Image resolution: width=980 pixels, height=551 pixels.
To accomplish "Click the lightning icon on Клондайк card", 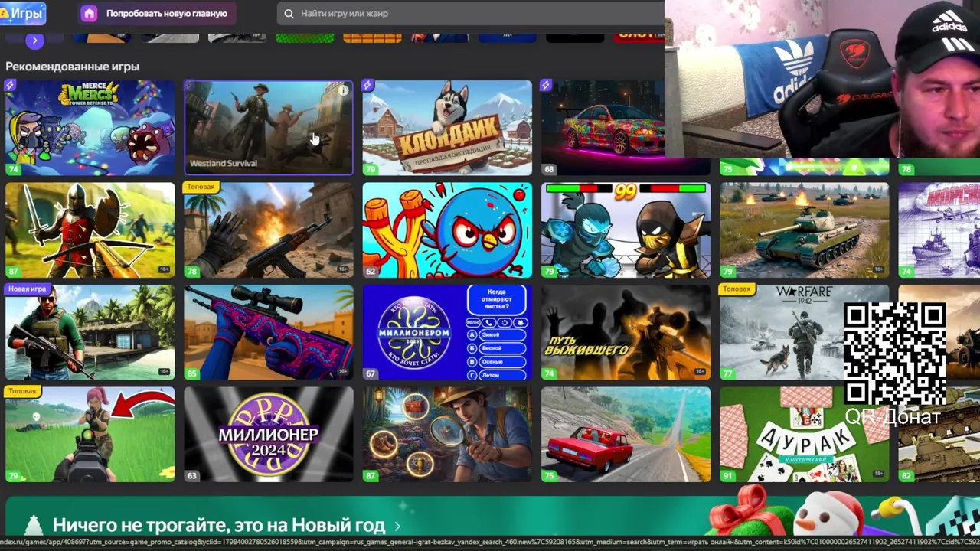I will click(367, 85).
